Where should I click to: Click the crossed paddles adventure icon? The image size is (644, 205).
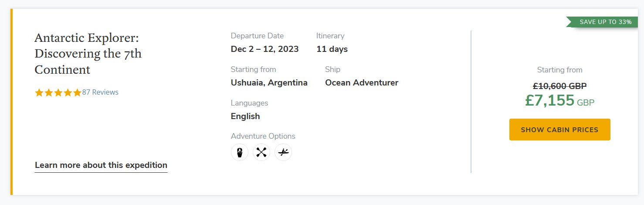pyautogui.click(x=261, y=152)
